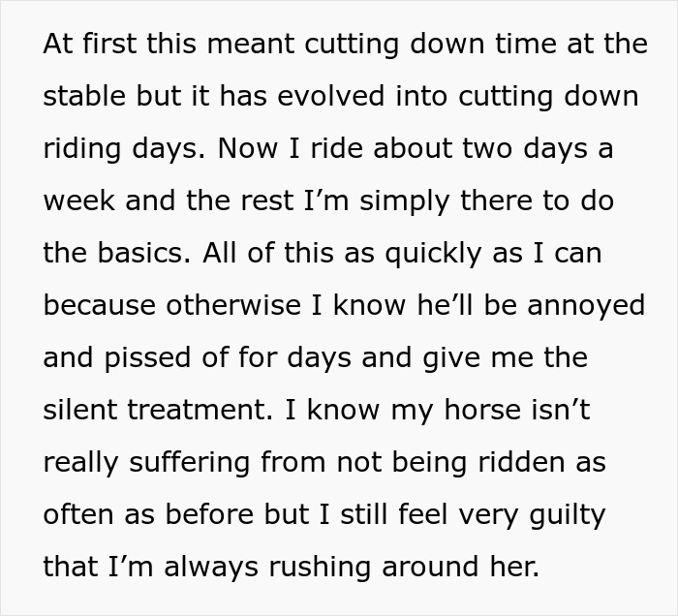This screenshot has width=678, height=616.
Task: Click the word "basics"
Action: [x=141, y=253]
